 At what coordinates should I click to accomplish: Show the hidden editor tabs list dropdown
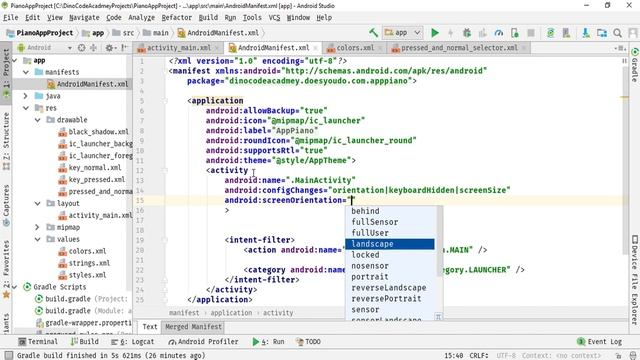point(620,48)
